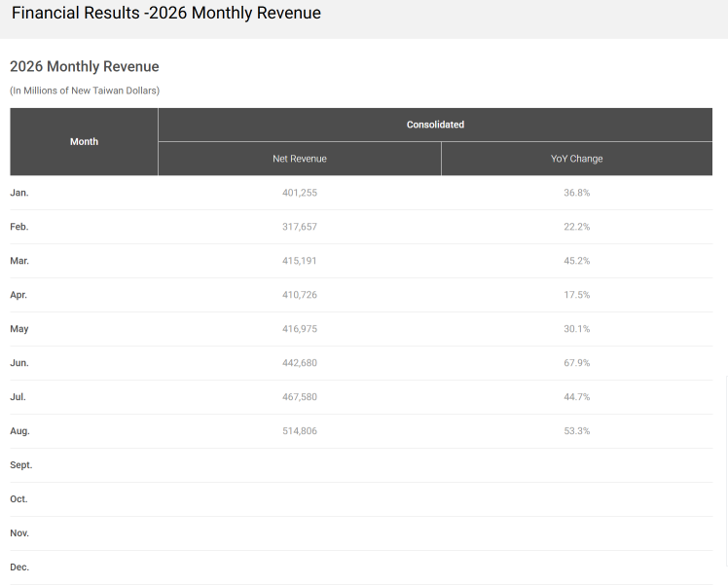Click the 'Jan.' row label
Image resolution: width=728 pixels, height=585 pixels.
[x=19, y=193]
